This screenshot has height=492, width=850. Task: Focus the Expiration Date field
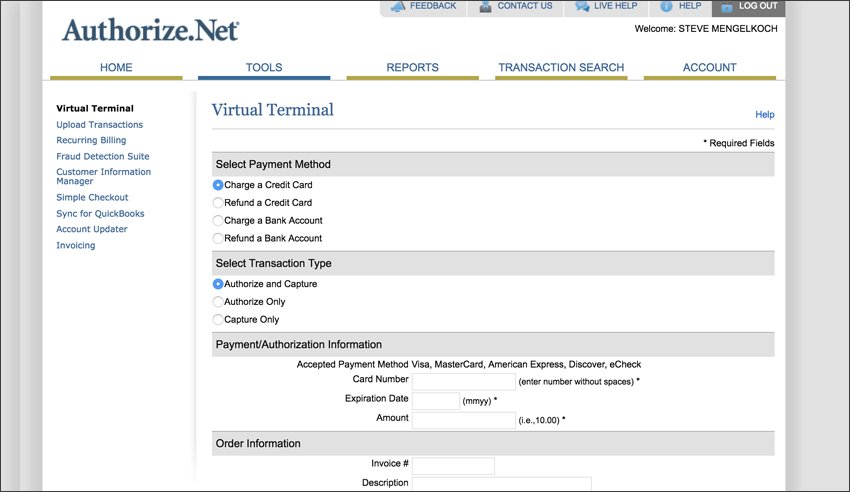436,401
